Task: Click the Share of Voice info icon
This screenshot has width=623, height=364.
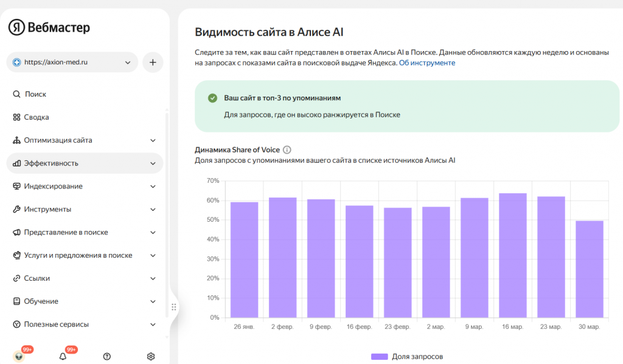Action: [x=287, y=149]
